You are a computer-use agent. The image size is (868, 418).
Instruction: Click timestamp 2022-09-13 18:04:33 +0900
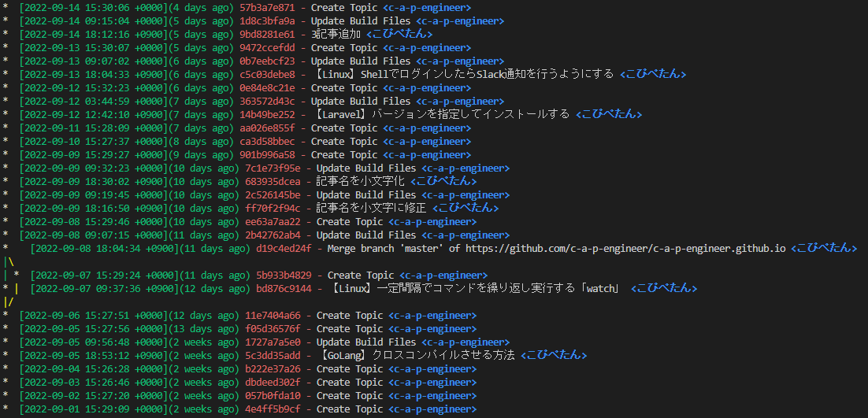tap(93, 74)
